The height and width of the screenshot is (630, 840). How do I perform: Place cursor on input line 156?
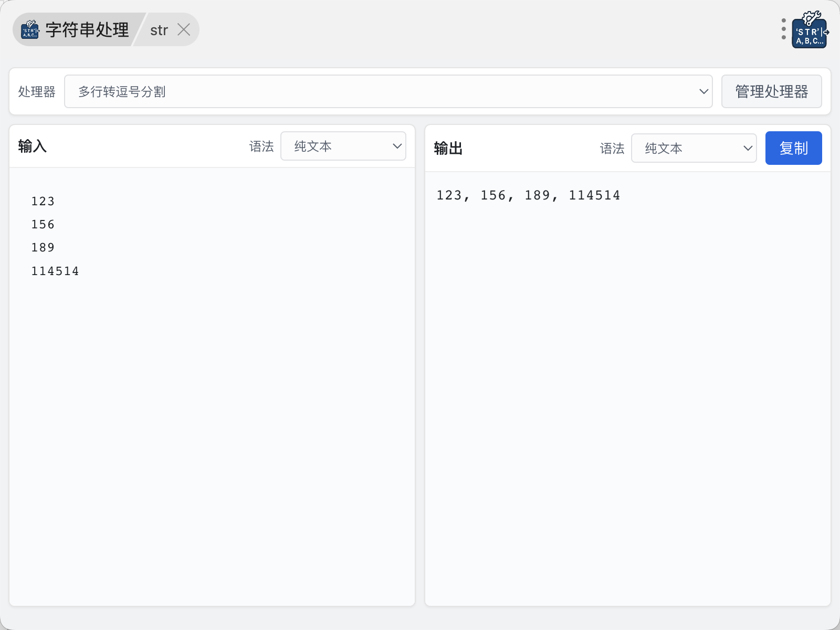(43, 225)
